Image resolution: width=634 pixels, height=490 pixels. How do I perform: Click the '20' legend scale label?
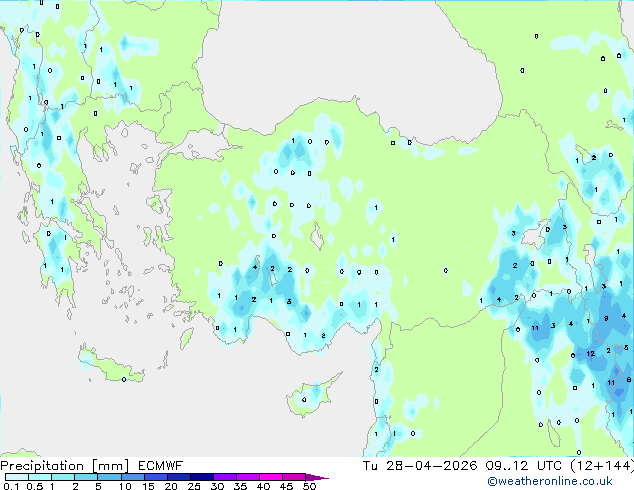[x=171, y=486]
